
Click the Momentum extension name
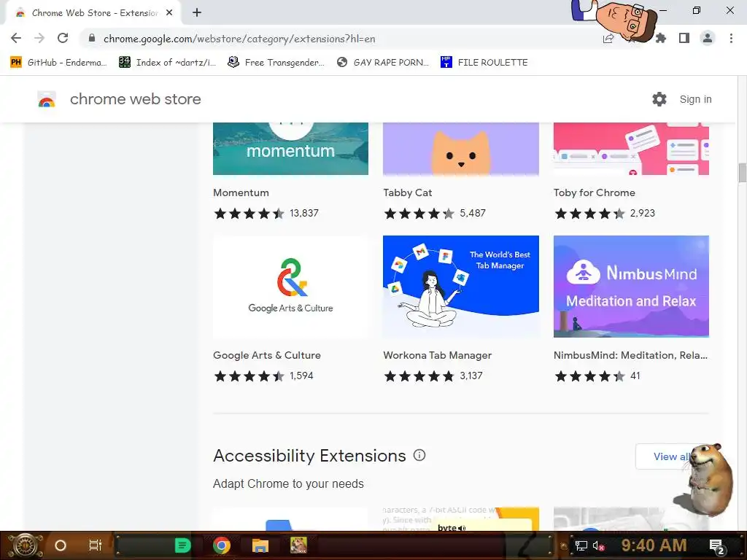coord(241,192)
